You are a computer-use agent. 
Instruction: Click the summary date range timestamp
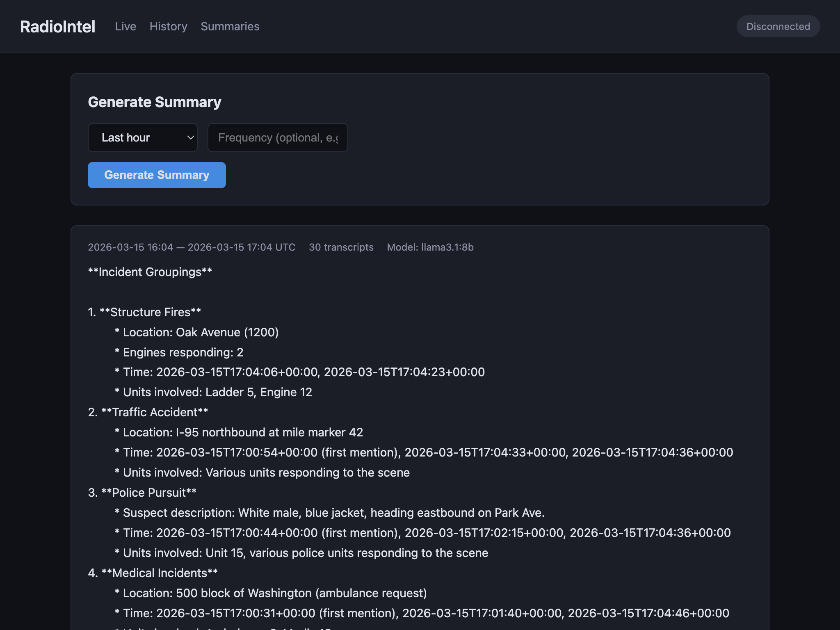tap(192, 247)
